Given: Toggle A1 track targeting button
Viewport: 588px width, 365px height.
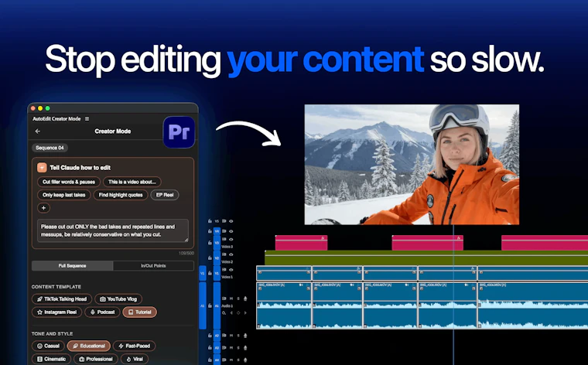Looking at the screenshot, I should (217, 305).
